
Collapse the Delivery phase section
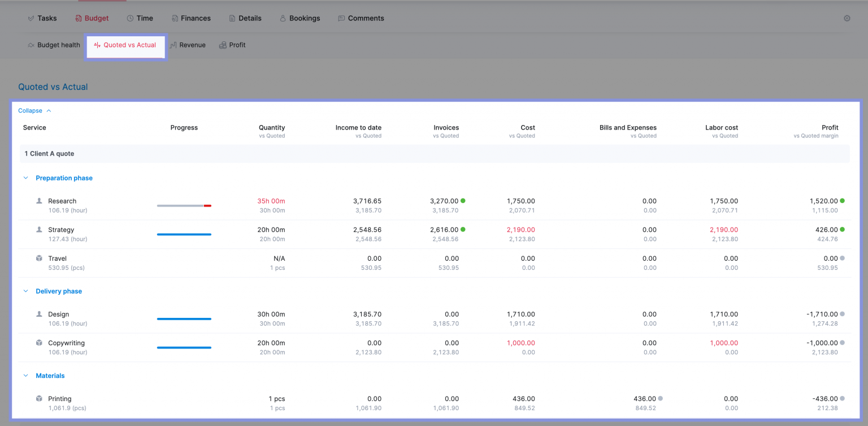(25, 291)
